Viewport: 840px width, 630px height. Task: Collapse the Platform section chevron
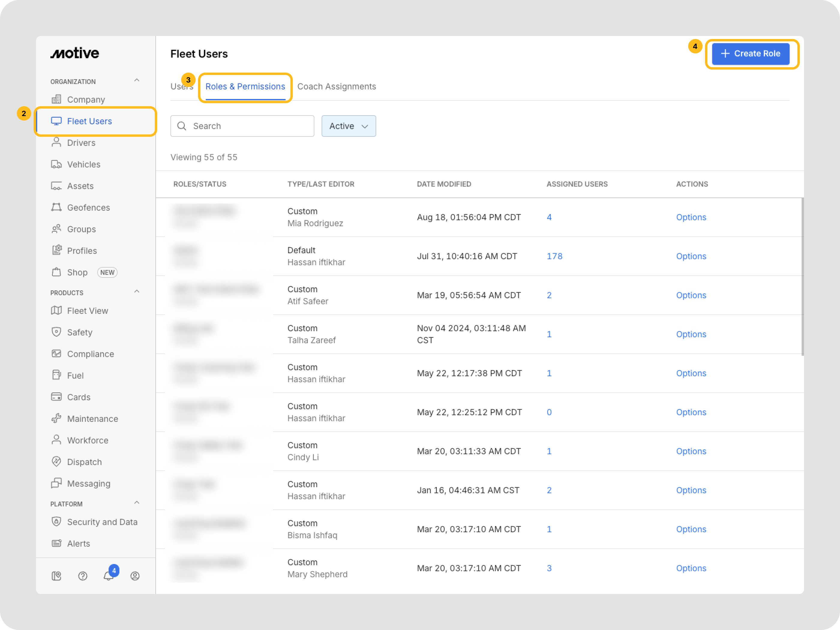point(137,503)
